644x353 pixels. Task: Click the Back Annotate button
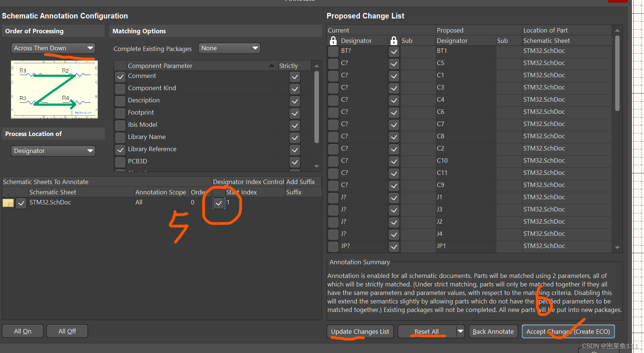493,332
